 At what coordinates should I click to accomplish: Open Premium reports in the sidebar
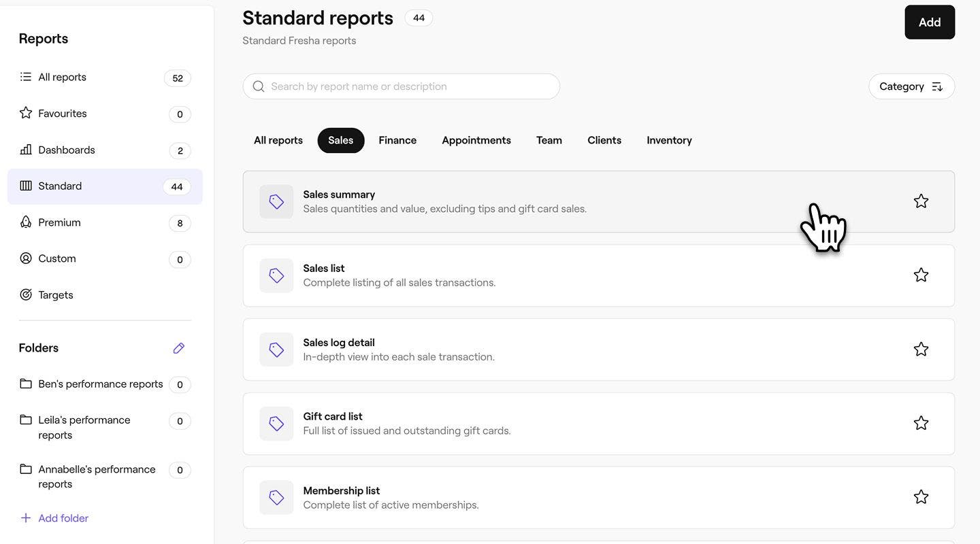tap(105, 222)
